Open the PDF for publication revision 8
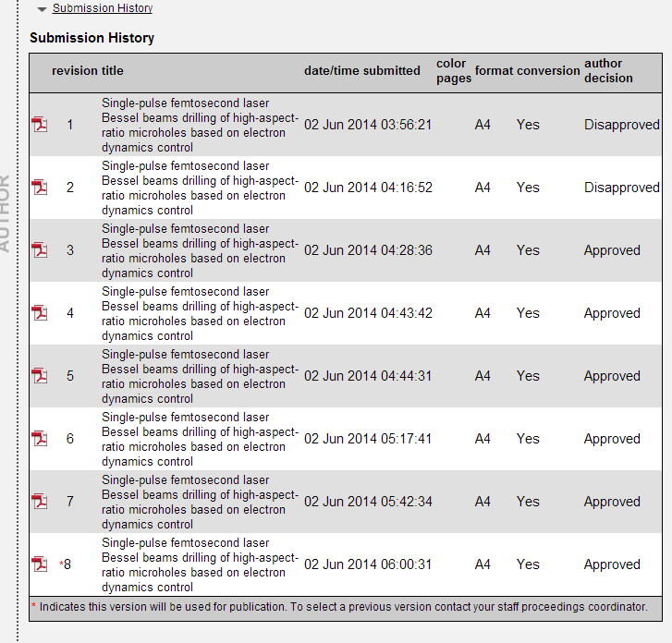This screenshot has width=672, height=643. point(40,564)
